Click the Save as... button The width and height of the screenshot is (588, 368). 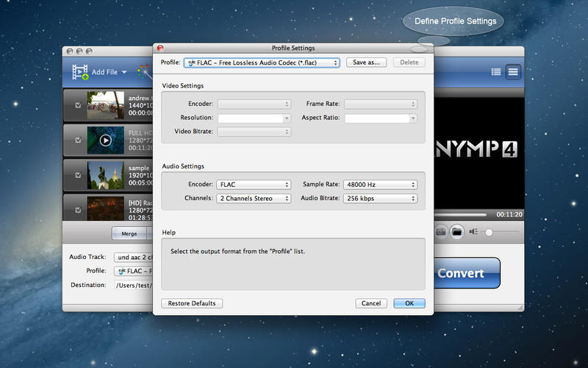(366, 63)
